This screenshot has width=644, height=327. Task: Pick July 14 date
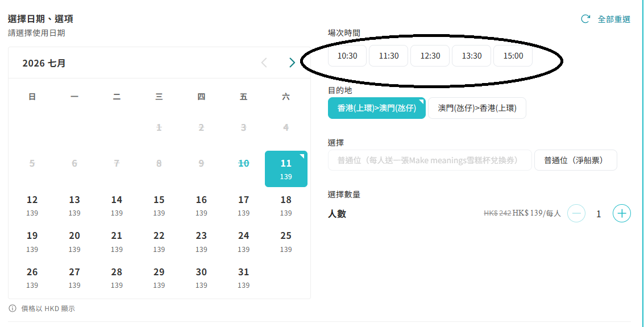point(117,205)
